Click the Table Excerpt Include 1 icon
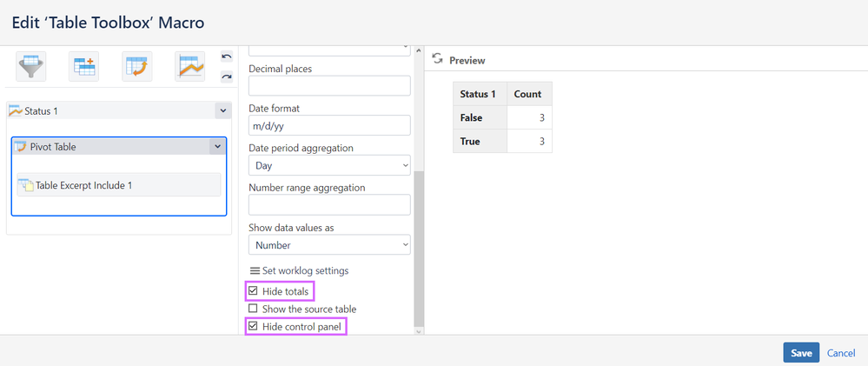The image size is (868, 366). 26,185
